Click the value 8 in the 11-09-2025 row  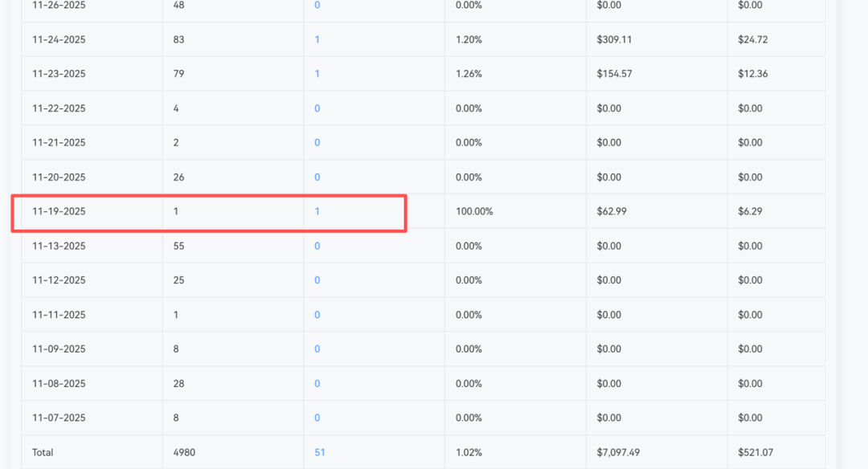(176, 349)
